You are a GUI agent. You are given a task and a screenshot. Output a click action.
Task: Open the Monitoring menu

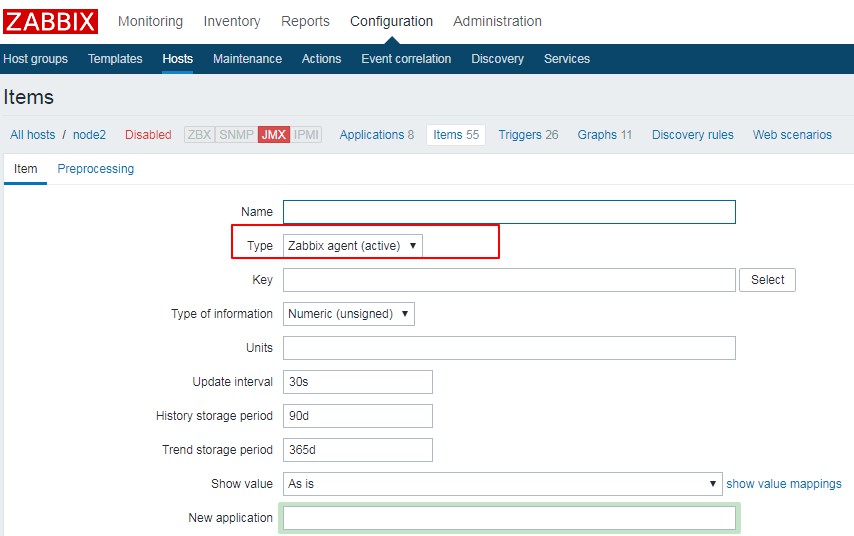pyautogui.click(x=150, y=21)
